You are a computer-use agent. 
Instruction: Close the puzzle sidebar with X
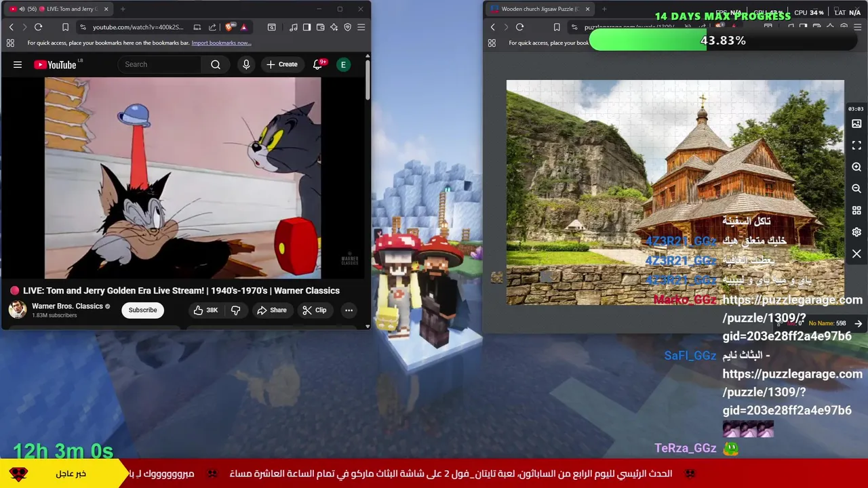pos(856,254)
